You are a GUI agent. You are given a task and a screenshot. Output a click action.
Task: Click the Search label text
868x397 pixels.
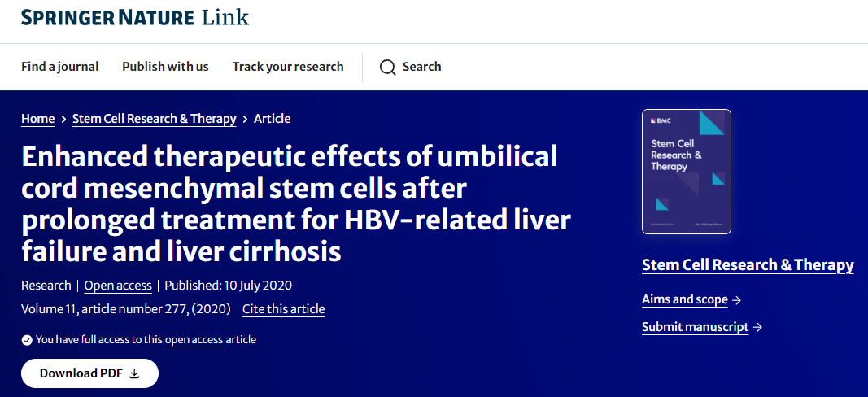[421, 67]
